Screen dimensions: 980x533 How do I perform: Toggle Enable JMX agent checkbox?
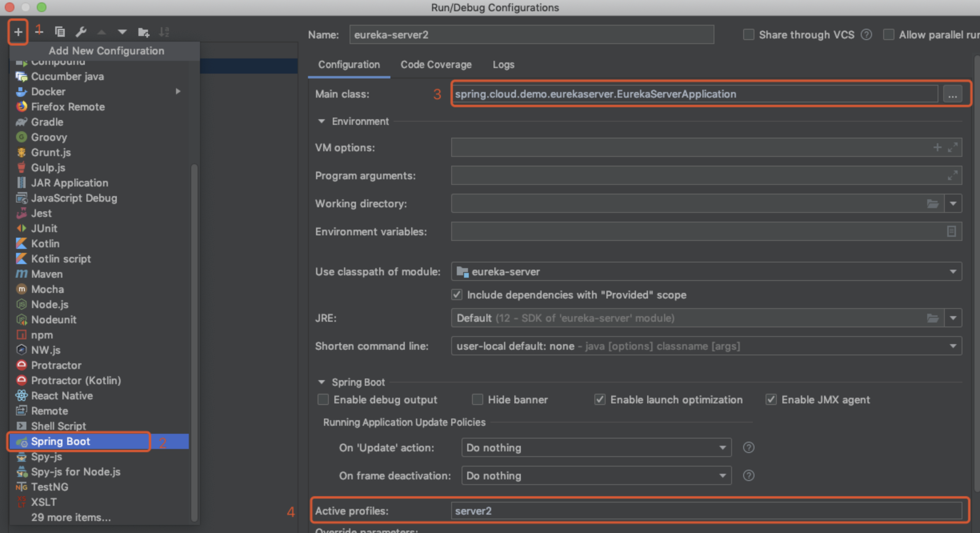tap(771, 400)
